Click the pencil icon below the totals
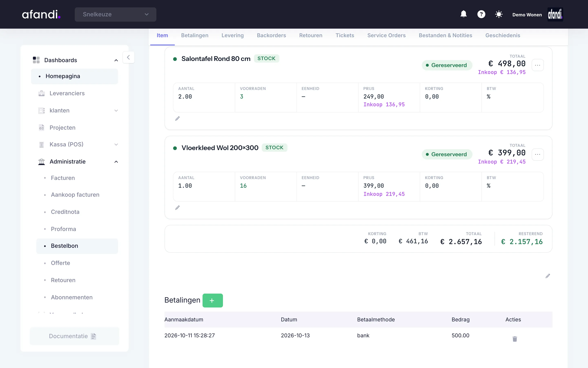 coord(548,276)
